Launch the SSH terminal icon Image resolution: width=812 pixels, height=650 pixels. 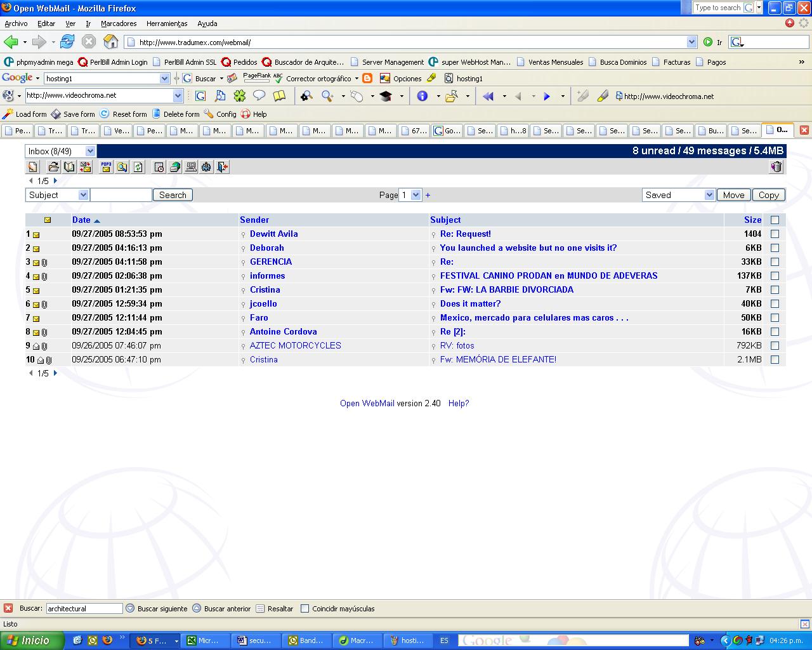(x=190, y=167)
